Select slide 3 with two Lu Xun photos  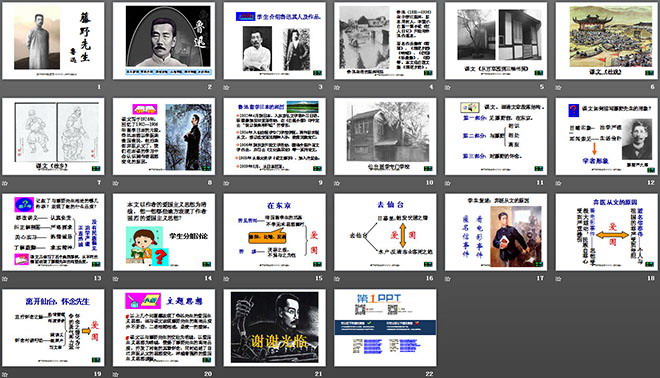coord(274,40)
